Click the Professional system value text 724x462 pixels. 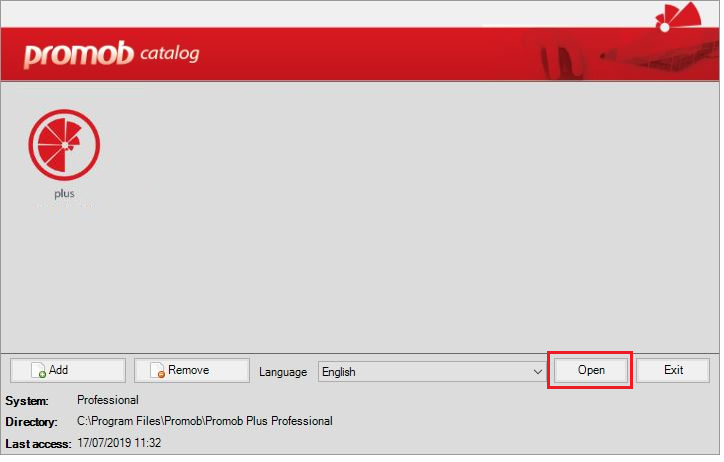108,402
